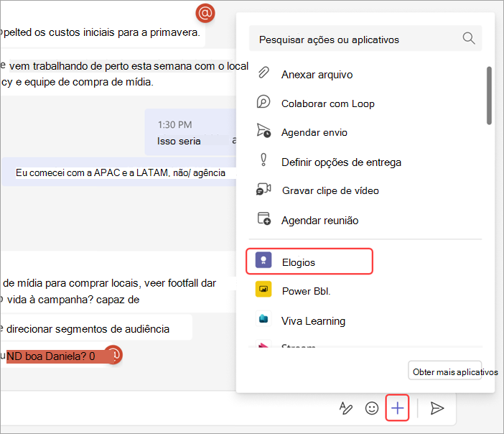Click the Viva Learning app icon
This screenshot has width=504, height=434.
click(263, 319)
